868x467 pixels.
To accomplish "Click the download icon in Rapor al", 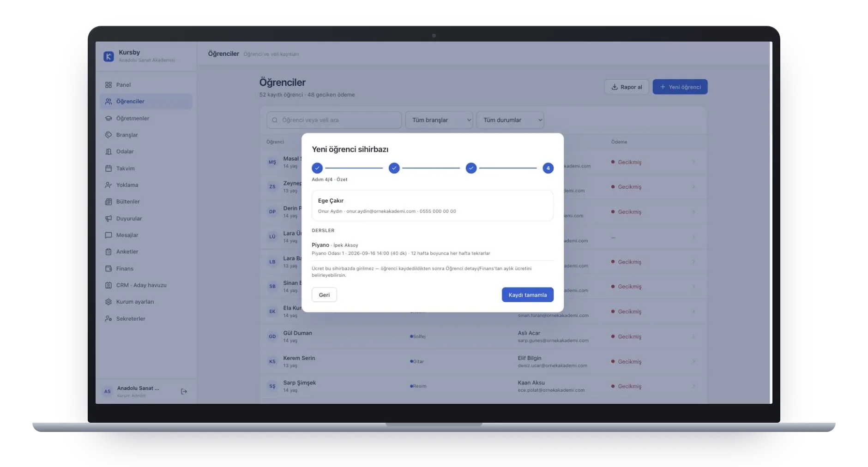I will click(x=615, y=87).
